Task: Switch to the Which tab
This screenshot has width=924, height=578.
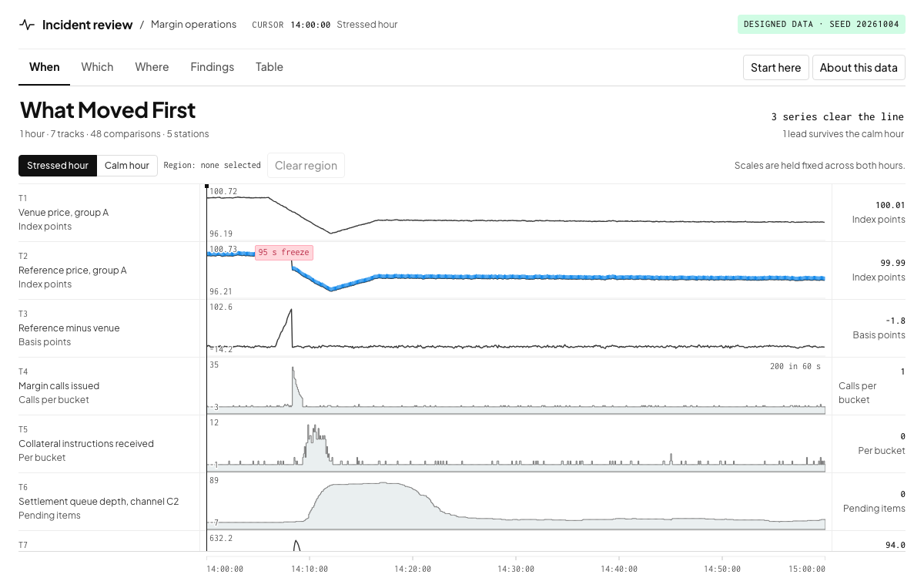Action: pyautogui.click(x=97, y=67)
